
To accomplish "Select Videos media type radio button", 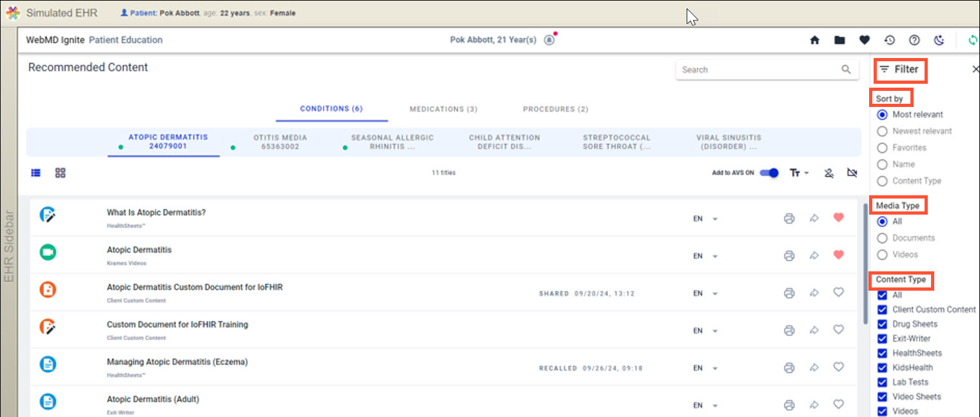I will pos(883,255).
